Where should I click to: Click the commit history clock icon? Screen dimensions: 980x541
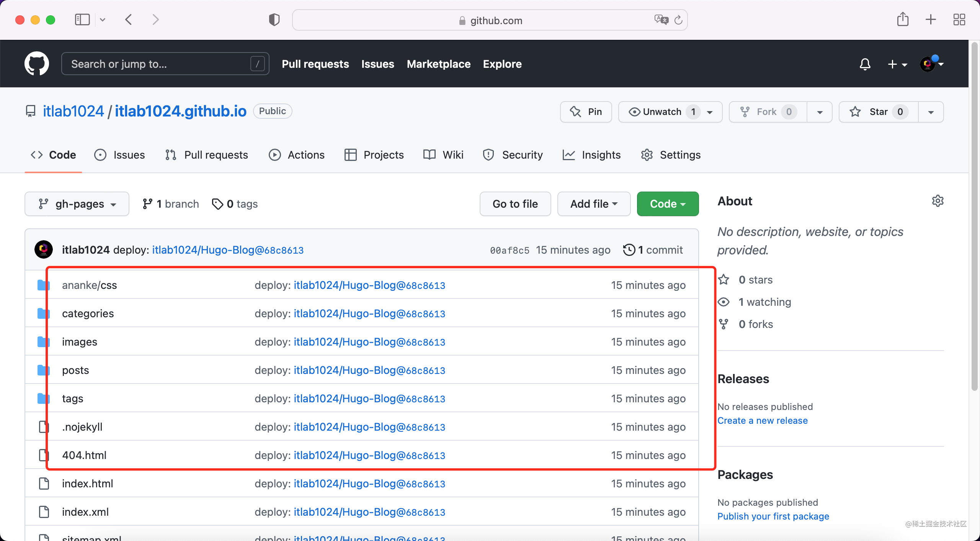629,250
